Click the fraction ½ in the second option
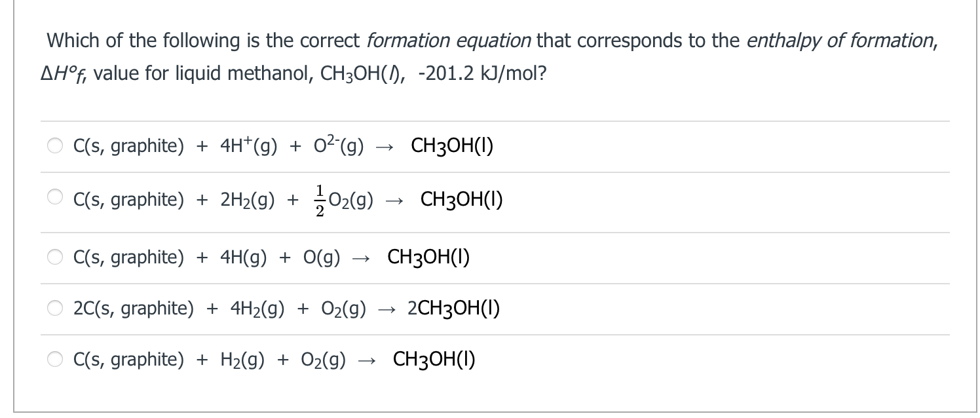Screen dimensions: 980x418 [318, 199]
